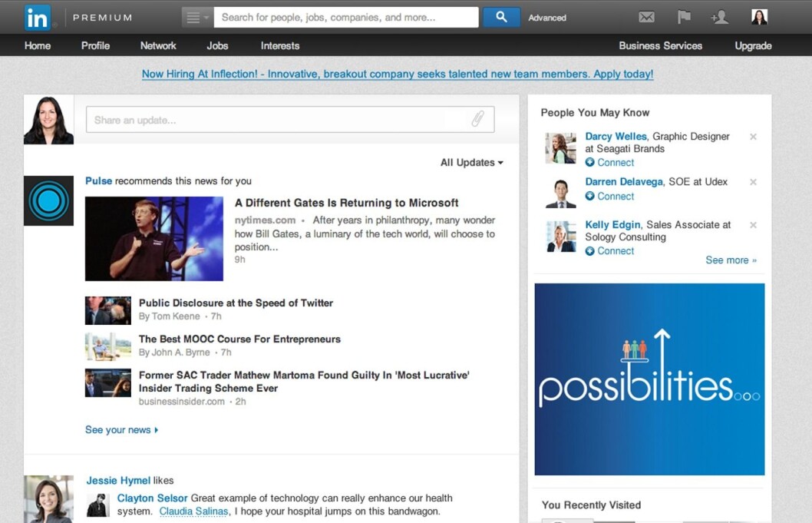
Task: Click Clayton Selsor's small avatar
Action: [98, 505]
